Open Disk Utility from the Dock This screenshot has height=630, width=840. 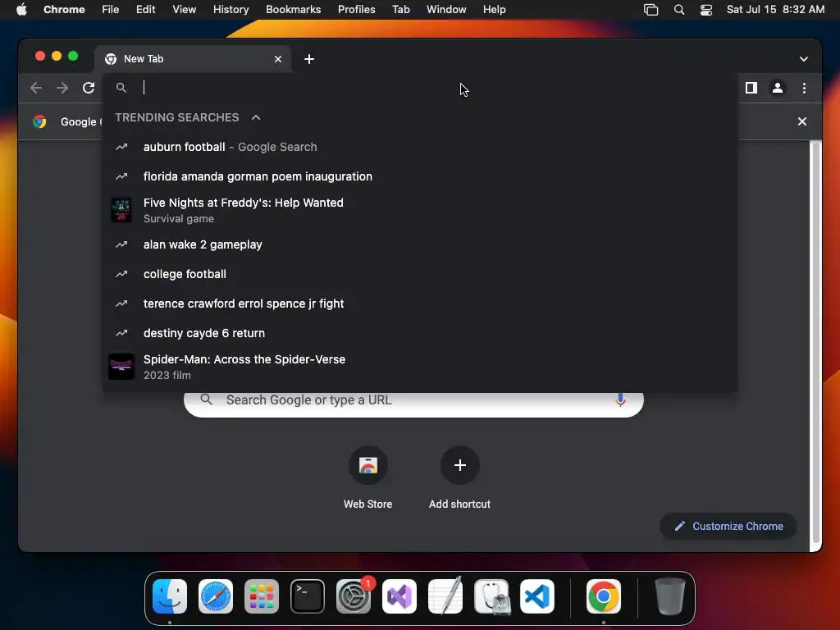[491, 596]
